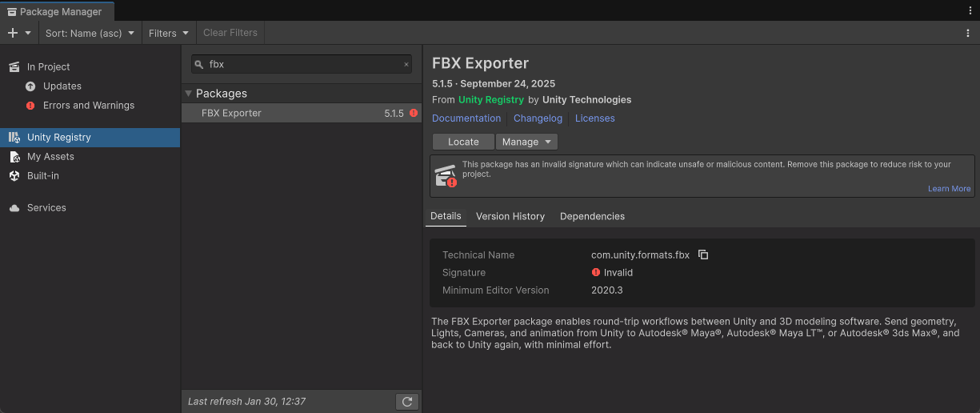
Task: Click the Minimum Editor Version value 2020.3
Action: [x=606, y=290]
